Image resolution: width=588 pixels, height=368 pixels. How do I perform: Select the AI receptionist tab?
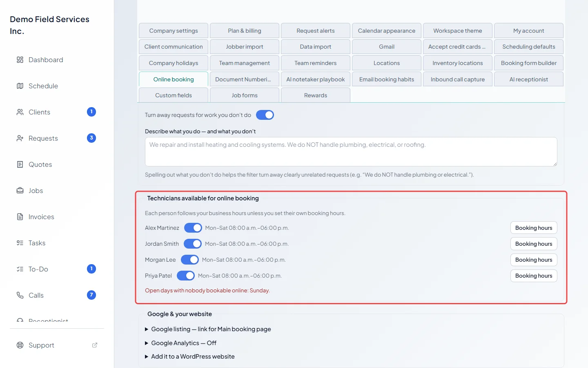coord(529,79)
